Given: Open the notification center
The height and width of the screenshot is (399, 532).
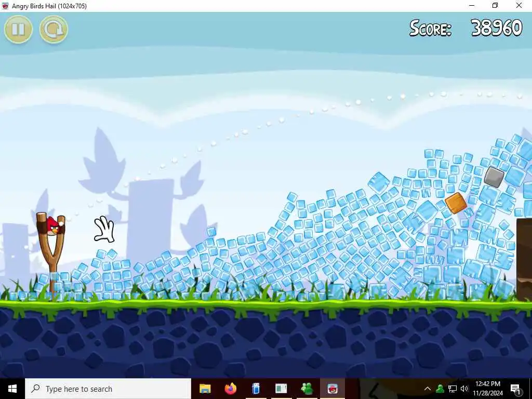Looking at the screenshot, I should [x=515, y=389].
